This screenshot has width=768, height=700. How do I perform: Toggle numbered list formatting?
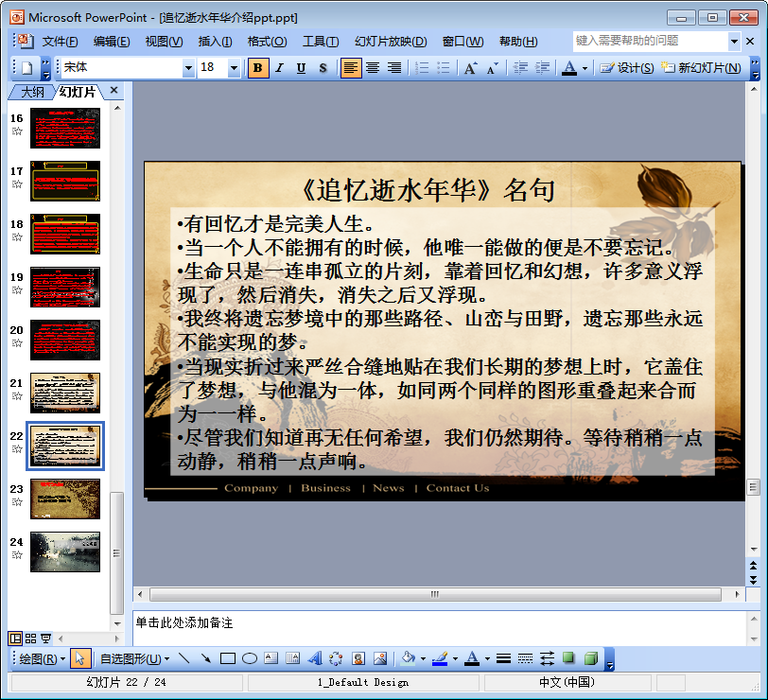pos(422,67)
